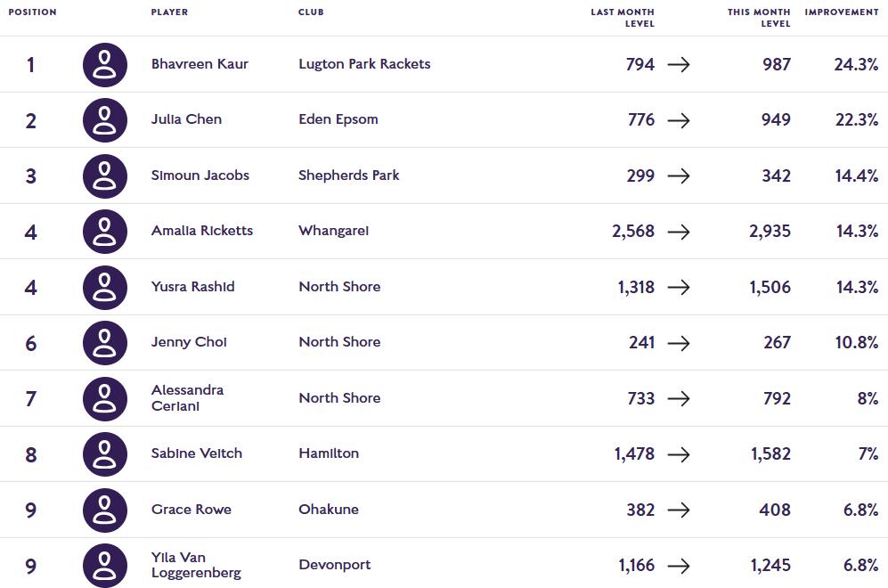Click Julia Chen's profile avatar icon

pos(105,119)
